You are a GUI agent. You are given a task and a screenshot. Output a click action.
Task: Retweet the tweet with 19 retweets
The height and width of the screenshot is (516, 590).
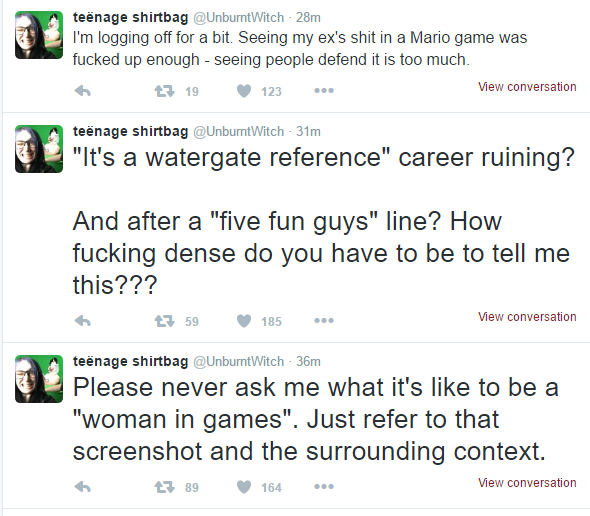[165, 91]
